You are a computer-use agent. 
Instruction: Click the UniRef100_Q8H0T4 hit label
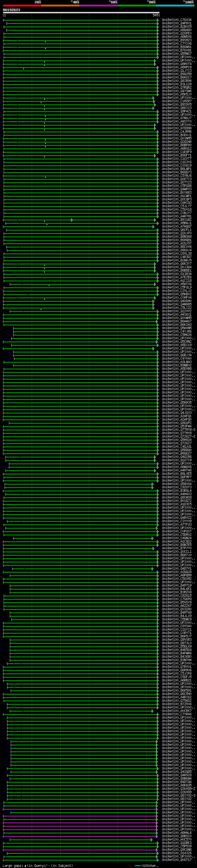click(177, 64)
